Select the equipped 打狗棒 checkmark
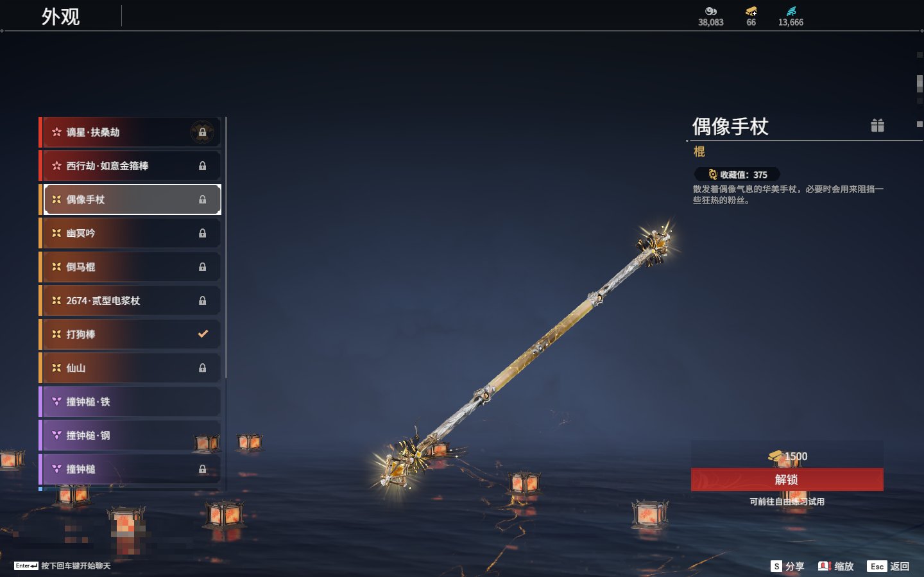The width and height of the screenshot is (924, 577). [x=203, y=334]
